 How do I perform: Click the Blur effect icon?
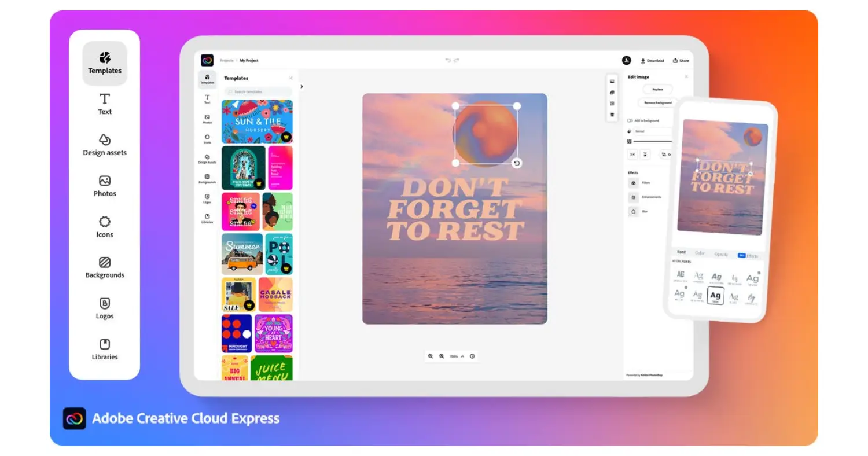pos(635,212)
